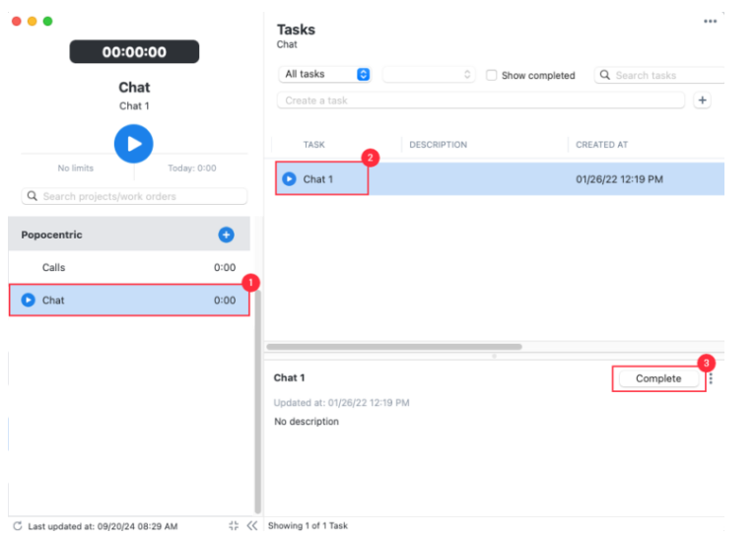Click the Create a task input field
The width and height of the screenshot is (756, 538).
click(x=480, y=101)
